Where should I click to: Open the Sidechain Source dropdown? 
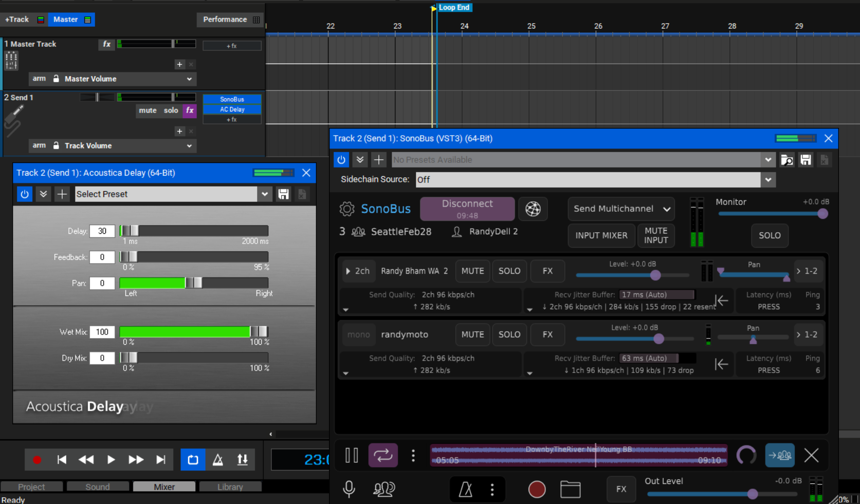(x=768, y=180)
